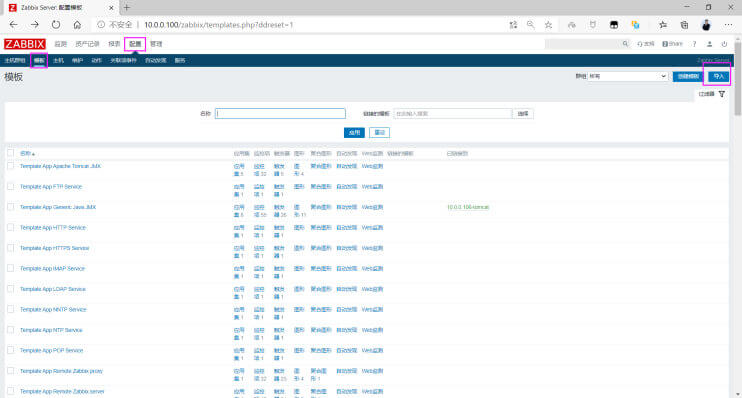742x398 pixels.
Task: Click the 导入 import button
Action: (718, 76)
